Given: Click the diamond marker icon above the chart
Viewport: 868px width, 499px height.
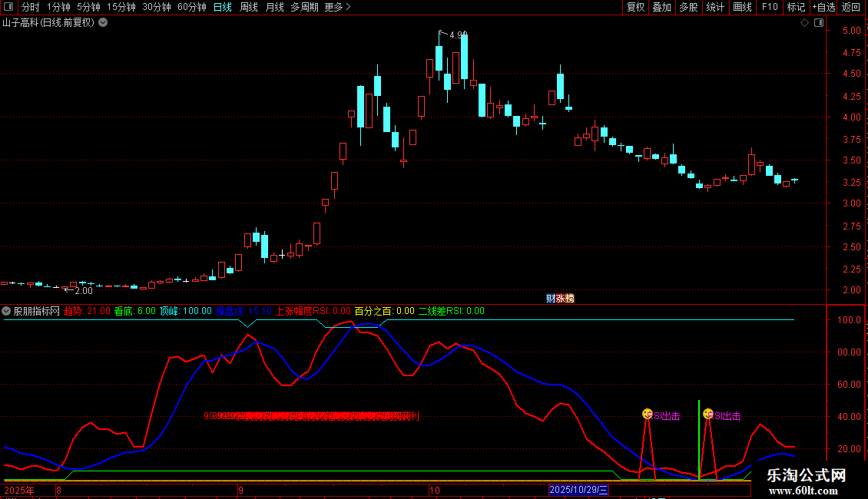Looking at the screenshot, I should (804, 23).
